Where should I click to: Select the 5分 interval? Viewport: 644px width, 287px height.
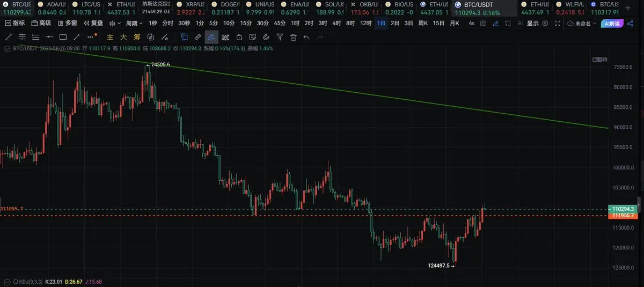pyautogui.click(x=214, y=23)
